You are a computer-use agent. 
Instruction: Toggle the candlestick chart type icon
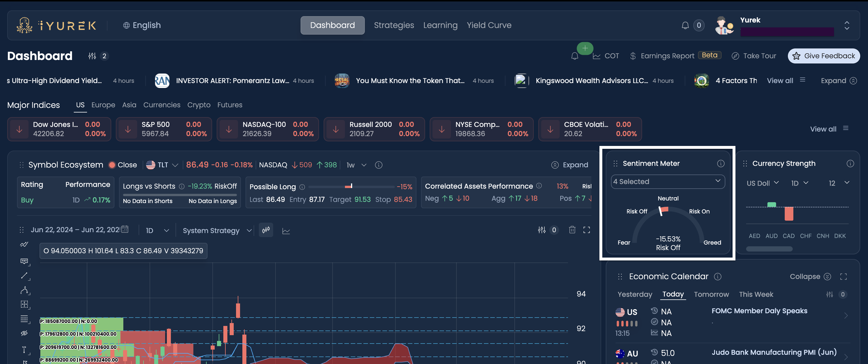pyautogui.click(x=266, y=230)
